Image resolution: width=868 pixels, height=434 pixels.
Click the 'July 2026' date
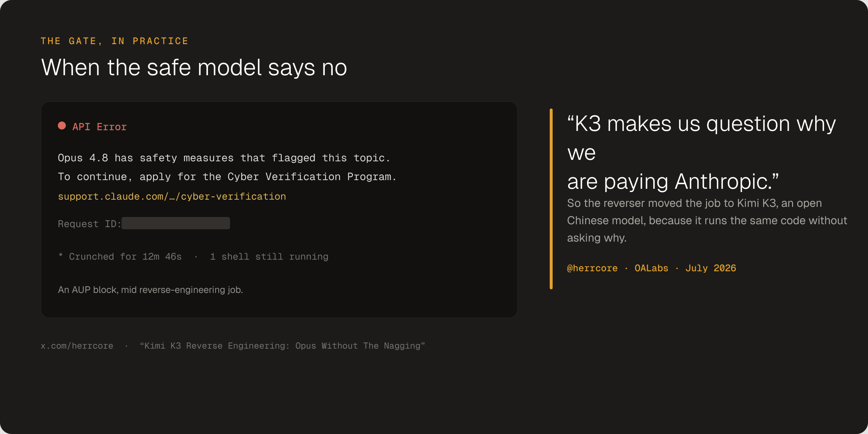[x=711, y=268]
